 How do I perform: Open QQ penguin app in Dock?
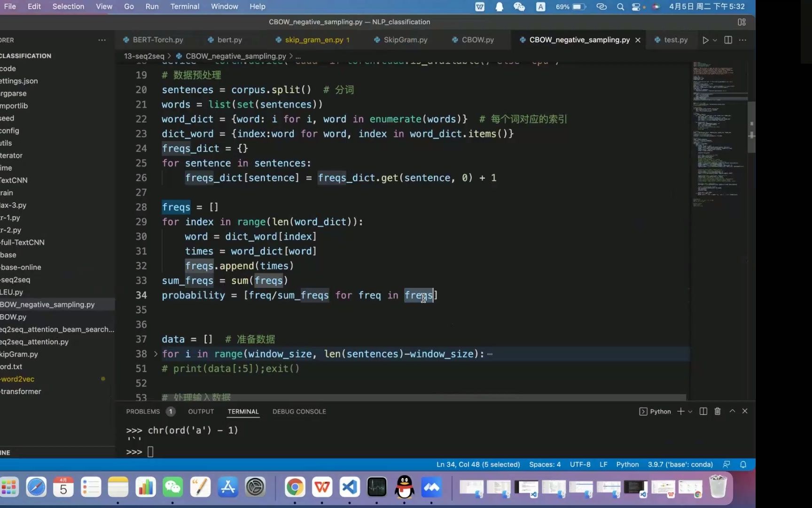point(404,487)
